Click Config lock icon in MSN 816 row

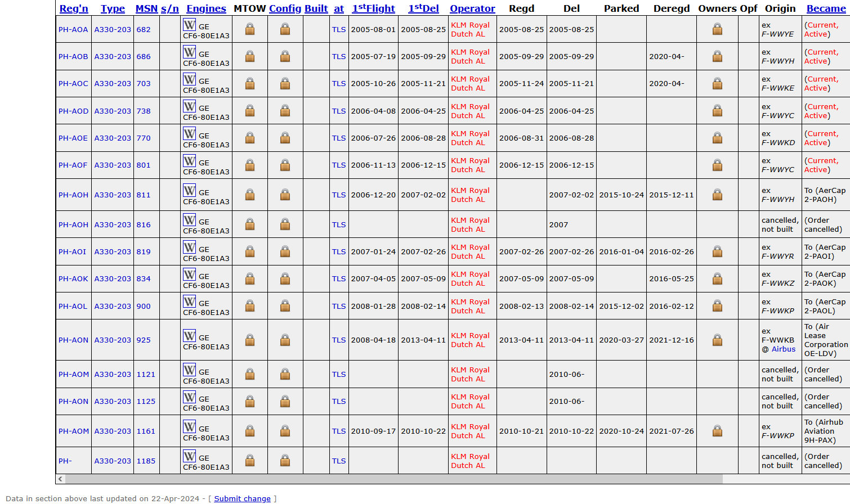coord(285,224)
